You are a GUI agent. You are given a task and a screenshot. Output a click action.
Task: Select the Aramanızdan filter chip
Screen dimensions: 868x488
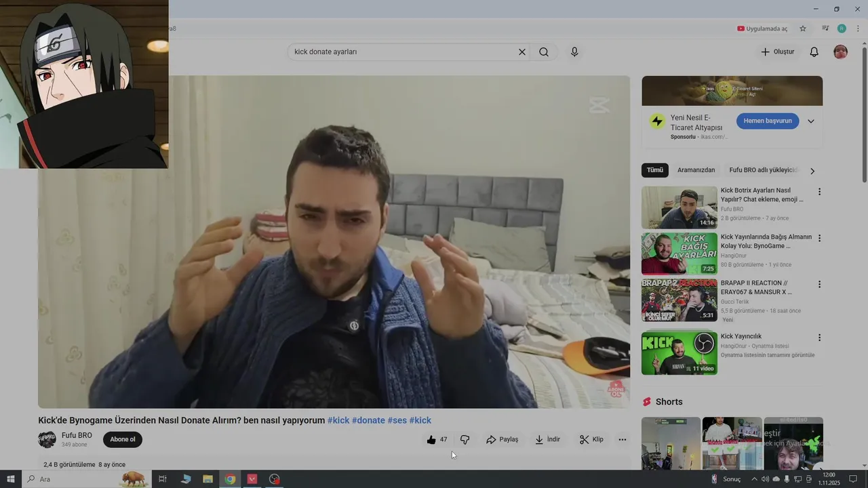click(696, 170)
